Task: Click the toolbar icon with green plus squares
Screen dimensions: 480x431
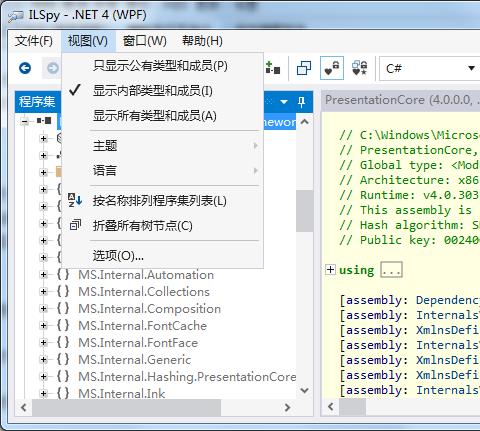Action: tap(273, 68)
